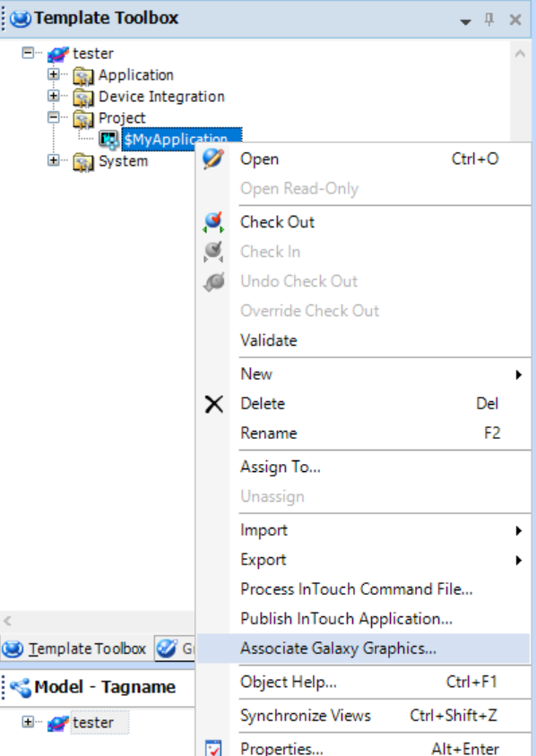This screenshot has width=536, height=756.
Task: Click the pin icon in Template Toolbox header
Action: click(489, 20)
